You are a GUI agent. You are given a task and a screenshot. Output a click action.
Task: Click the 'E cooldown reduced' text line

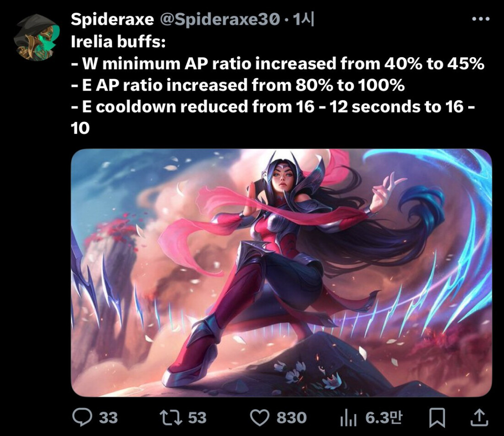pyautogui.click(x=273, y=117)
